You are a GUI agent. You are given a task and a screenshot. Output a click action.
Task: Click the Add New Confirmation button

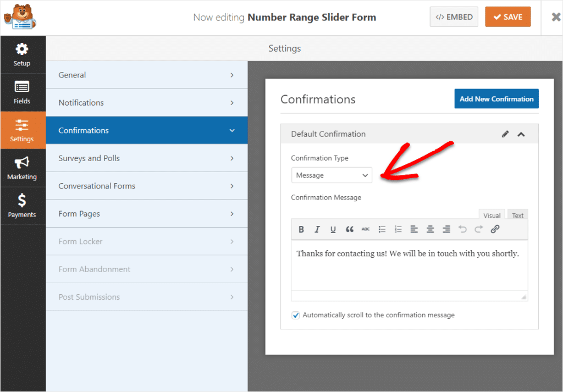pos(496,98)
